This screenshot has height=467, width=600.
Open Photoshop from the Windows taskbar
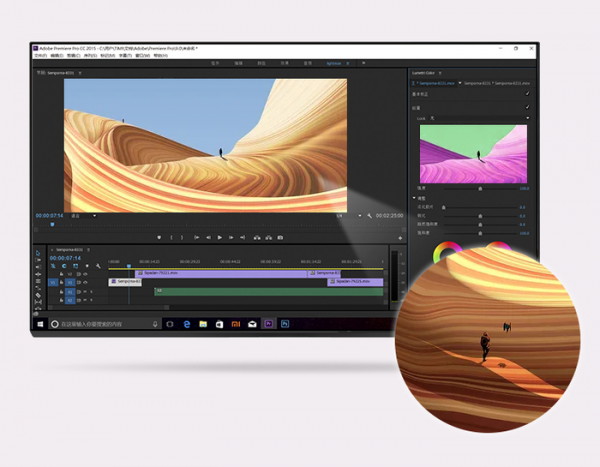point(285,324)
